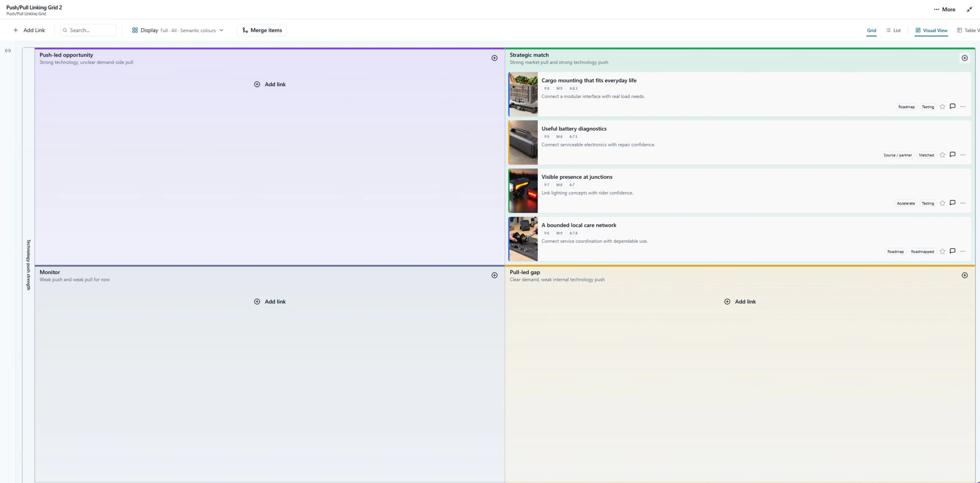Click the Merge items button
980x483 pixels.
(x=262, y=30)
